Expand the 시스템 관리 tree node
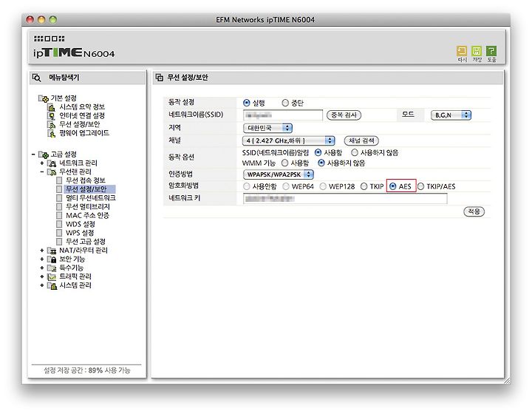532x414 pixels. (41, 285)
